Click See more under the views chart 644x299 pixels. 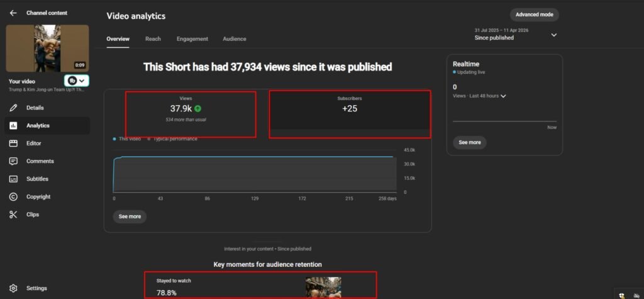click(130, 217)
